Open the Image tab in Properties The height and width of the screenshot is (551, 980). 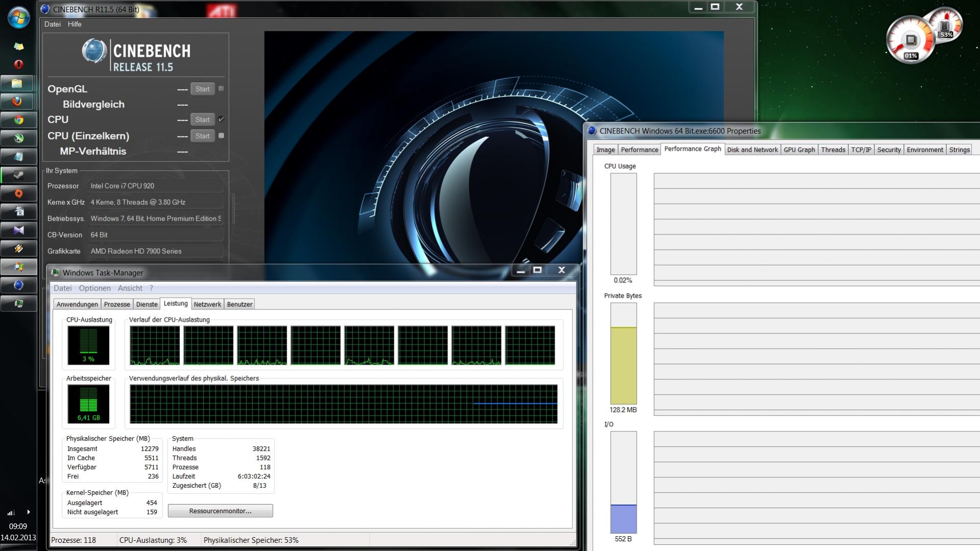pyautogui.click(x=606, y=150)
